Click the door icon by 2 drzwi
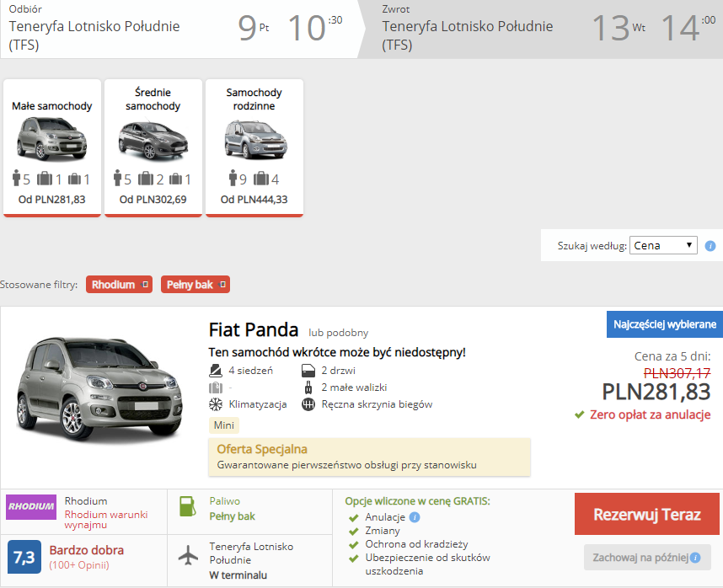 point(308,371)
